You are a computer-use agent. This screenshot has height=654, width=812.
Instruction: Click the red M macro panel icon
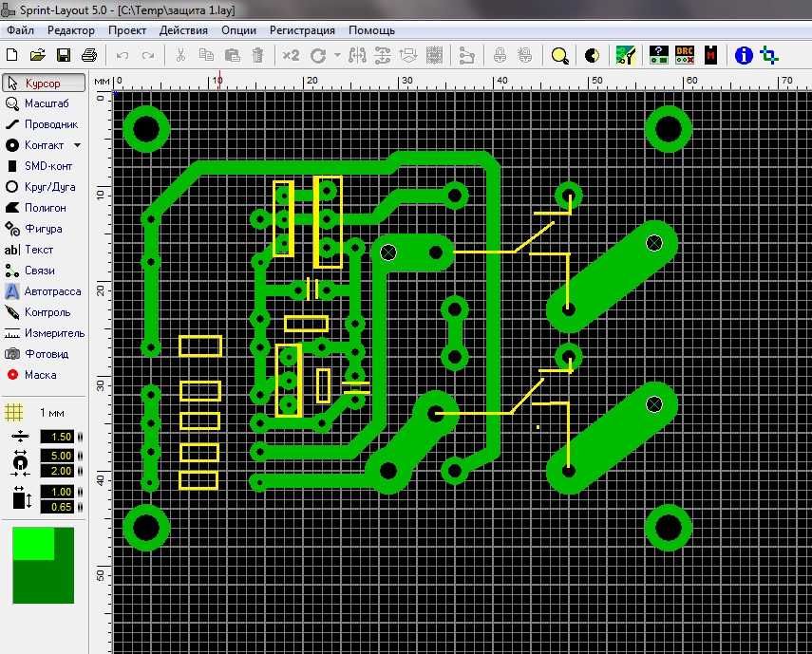pos(710,55)
